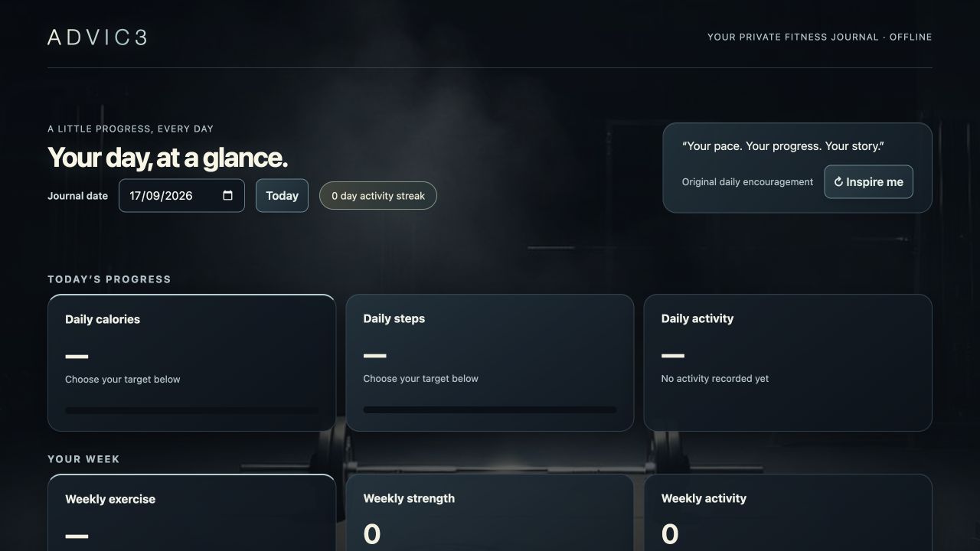
Task: Click the Today button
Action: 282,195
